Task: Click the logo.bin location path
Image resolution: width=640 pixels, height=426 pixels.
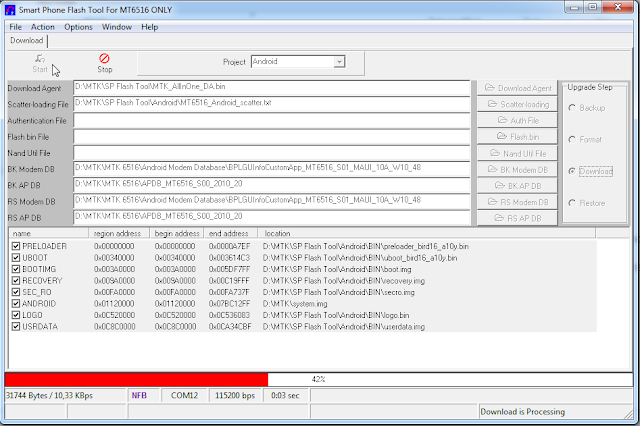Action: click(x=336, y=315)
